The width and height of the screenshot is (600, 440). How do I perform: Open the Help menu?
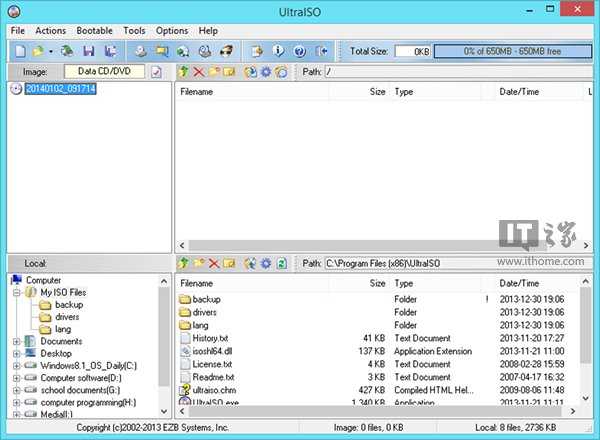(208, 31)
